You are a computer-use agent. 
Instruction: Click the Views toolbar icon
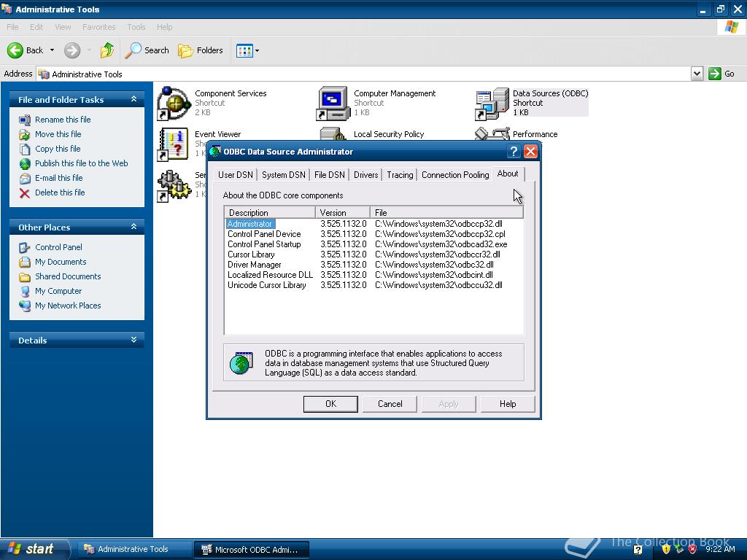pos(244,50)
